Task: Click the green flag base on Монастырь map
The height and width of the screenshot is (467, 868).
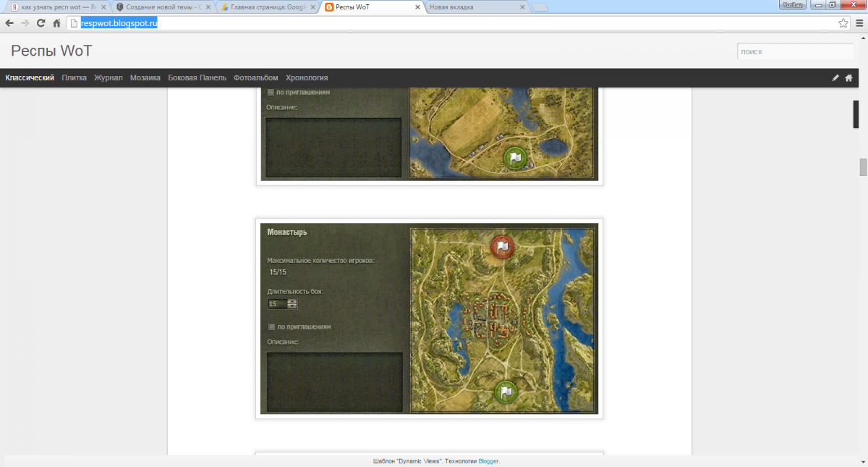Action: point(505,392)
